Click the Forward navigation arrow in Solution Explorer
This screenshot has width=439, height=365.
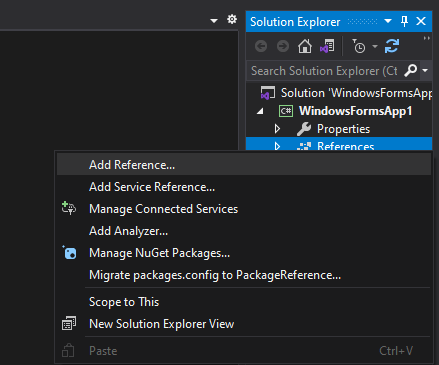(283, 46)
